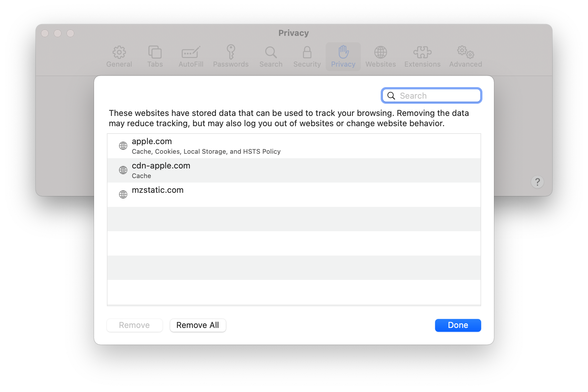Open the Extensions puzzle piece tab

pos(422,56)
